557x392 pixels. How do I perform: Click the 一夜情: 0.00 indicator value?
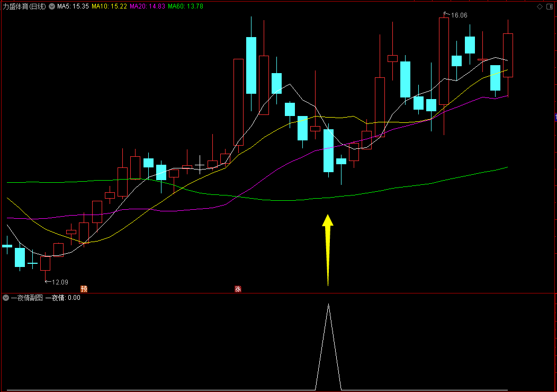pos(63,298)
